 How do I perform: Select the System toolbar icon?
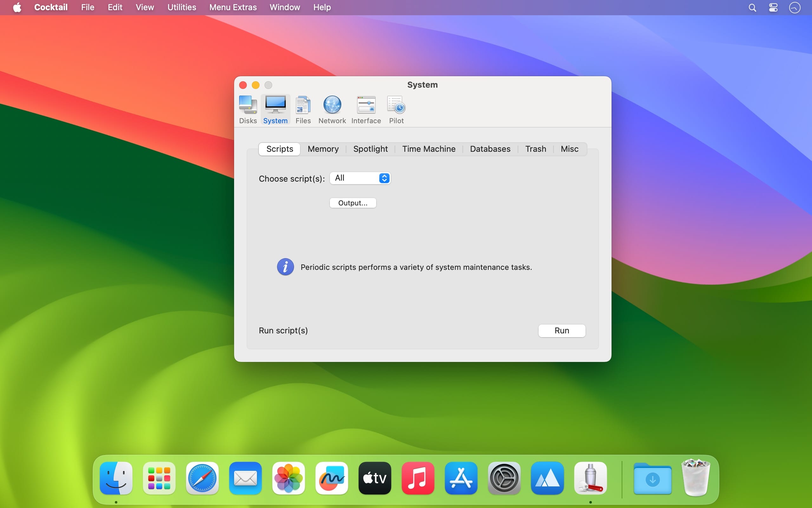(x=275, y=110)
